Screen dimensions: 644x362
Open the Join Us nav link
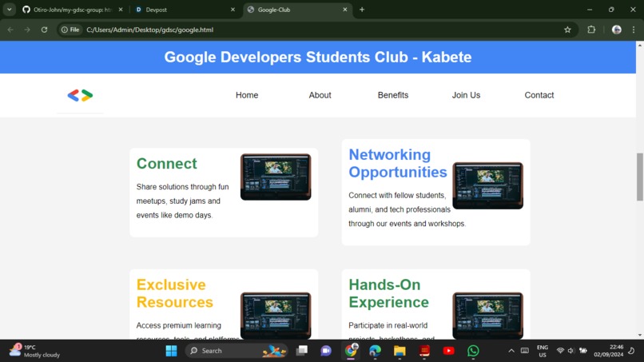tap(466, 95)
